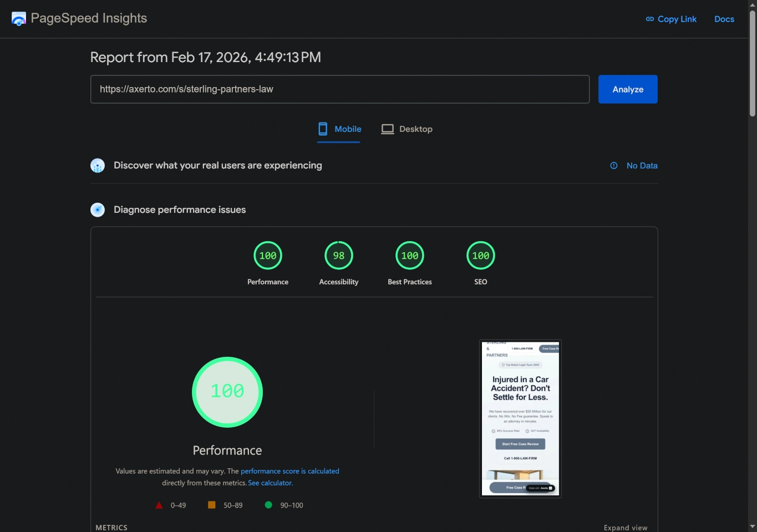
Task: Open the Best Practices score gauge
Action: click(409, 255)
